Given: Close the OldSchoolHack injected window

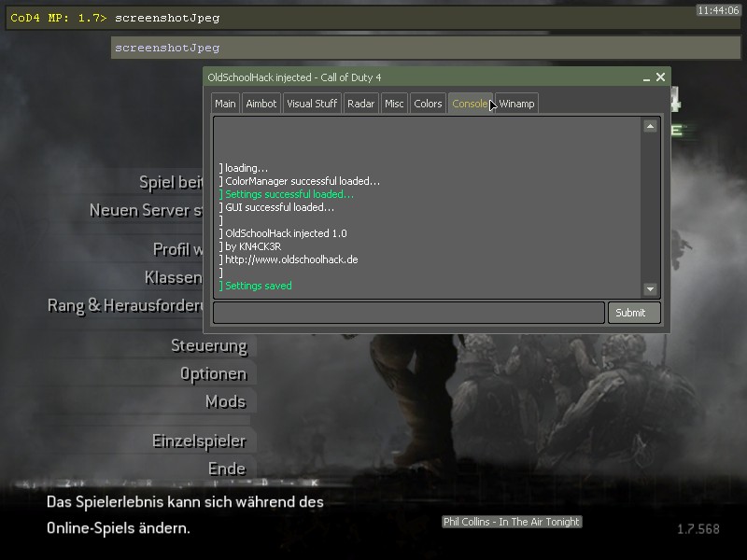Looking at the screenshot, I should point(660,77).
